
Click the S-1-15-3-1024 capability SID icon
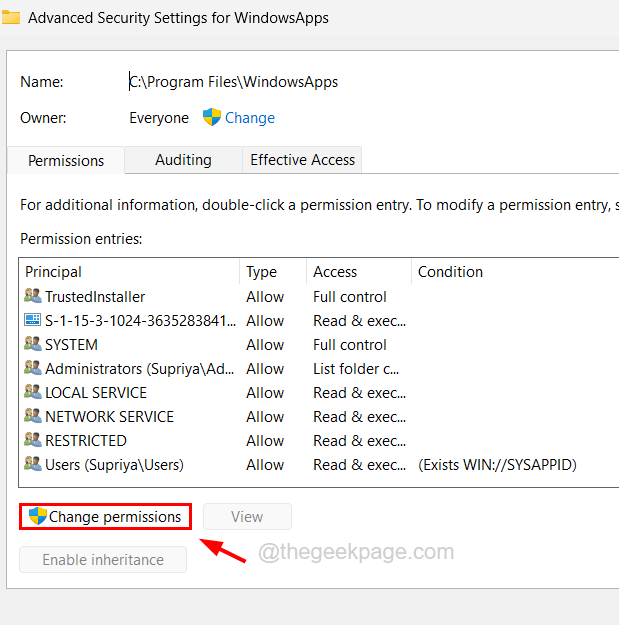pos(33,321)
